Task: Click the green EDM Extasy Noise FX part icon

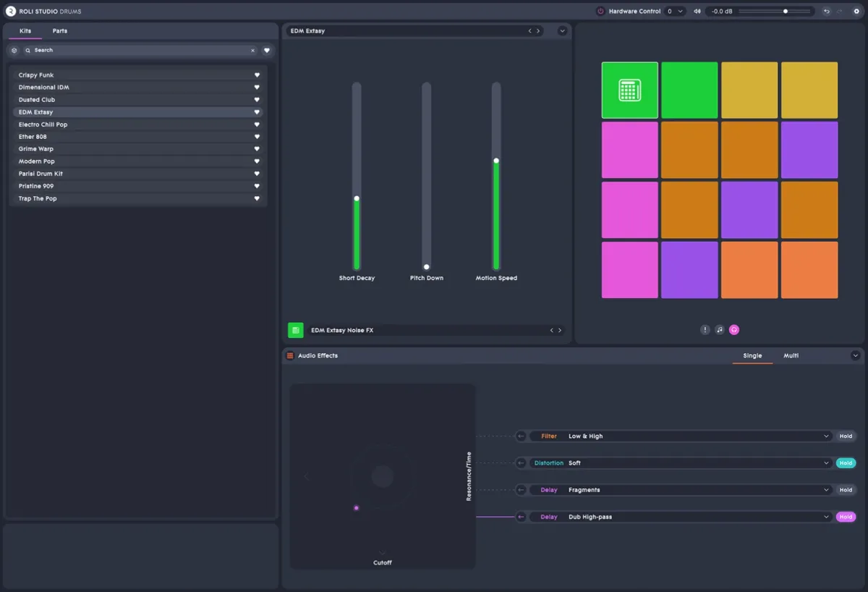Action: [296, 330]
